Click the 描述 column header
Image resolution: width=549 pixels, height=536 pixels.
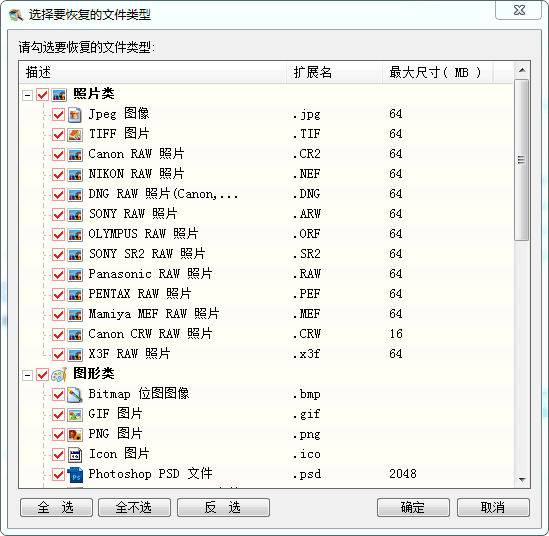point(153,72)
